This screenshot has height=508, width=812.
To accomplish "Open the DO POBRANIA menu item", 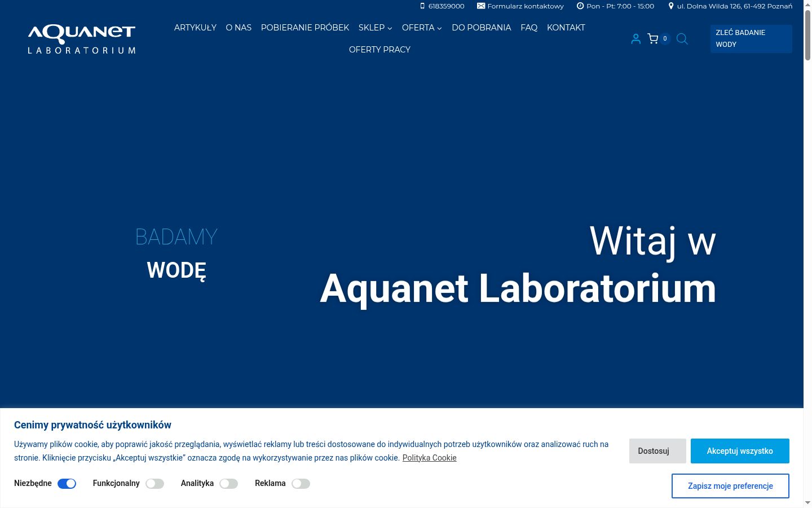I will click(x=482, y=28).
